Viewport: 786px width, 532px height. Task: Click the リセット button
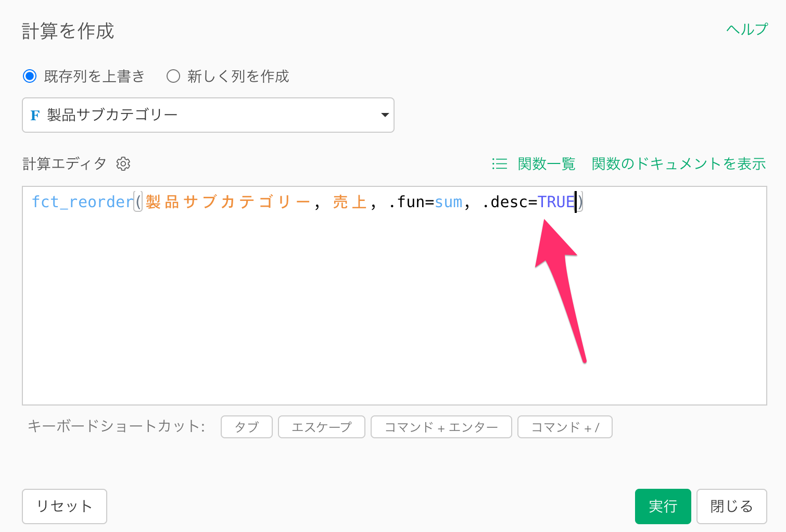click(65, 506)
